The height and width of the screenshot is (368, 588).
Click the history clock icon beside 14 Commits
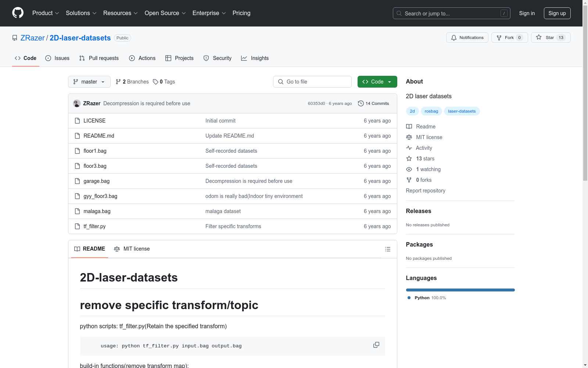[361, 103]
